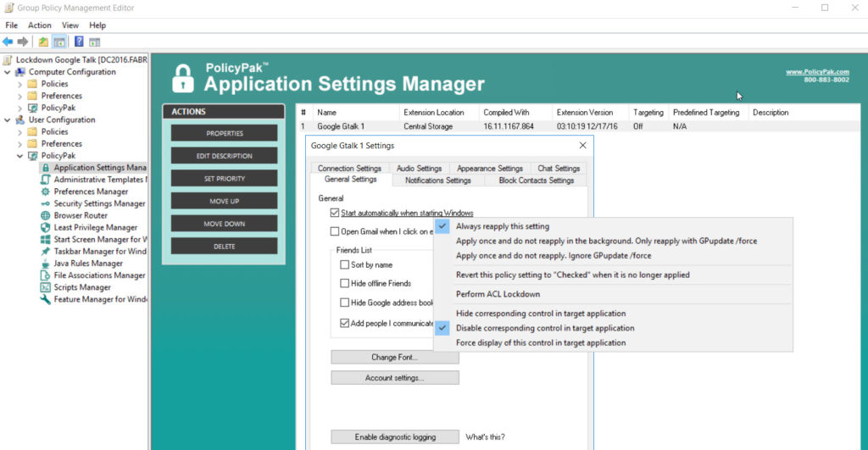This screenshot has height=450, width=868.
Task: Click the DELETE action button
Action: [224, 247]
